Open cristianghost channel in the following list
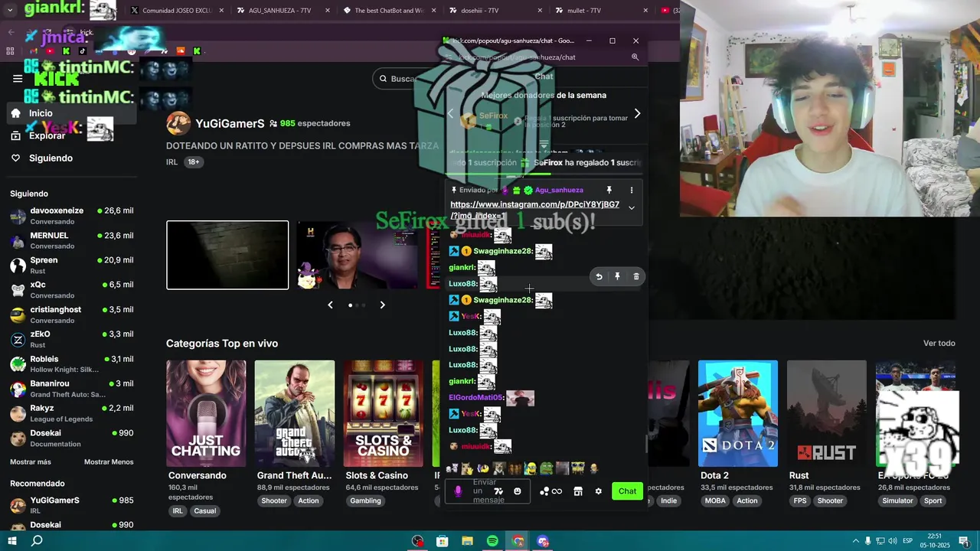980x551 pixels. point(71,315)
